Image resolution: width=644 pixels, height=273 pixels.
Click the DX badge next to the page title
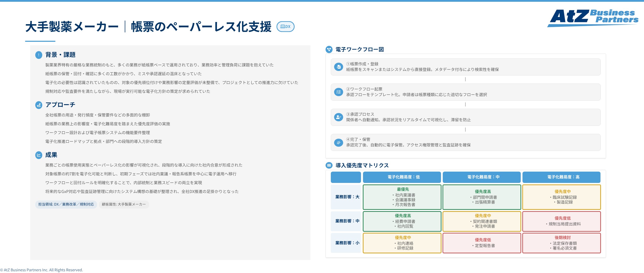(x=286, y=26)
